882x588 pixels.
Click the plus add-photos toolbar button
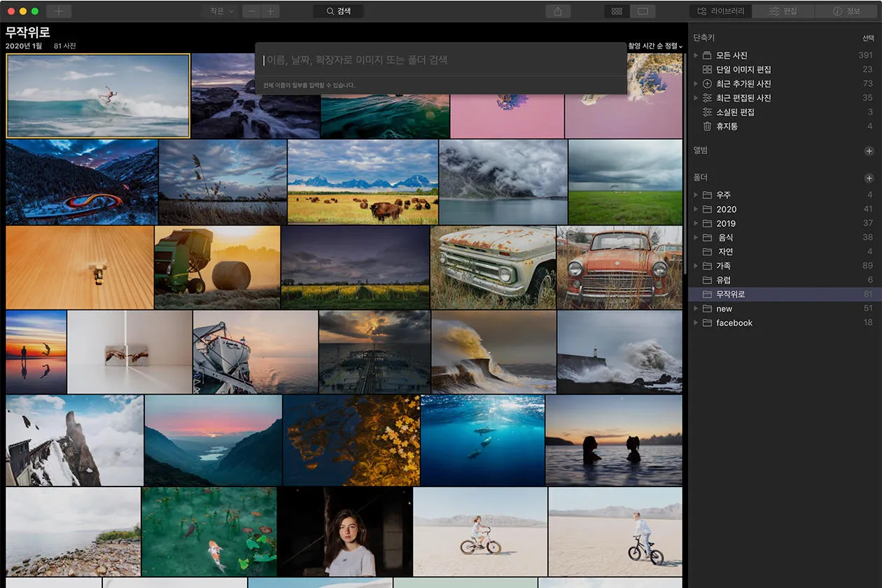(x=59, y=11)
